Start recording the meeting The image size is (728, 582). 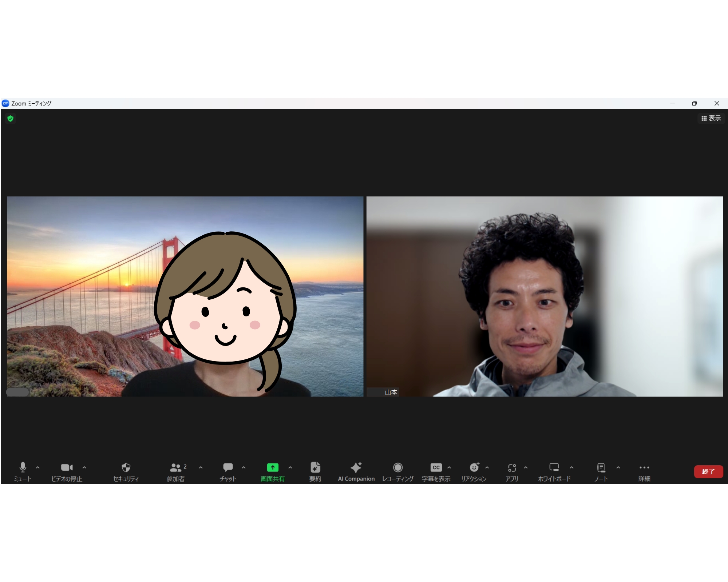397,468
